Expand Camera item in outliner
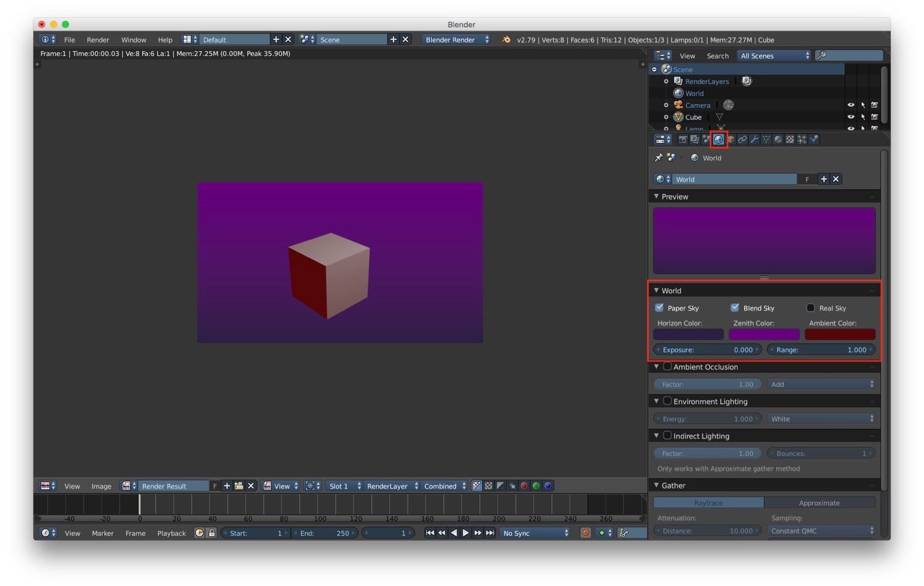Image resolution: width=924 pixels, height=586 pixels. (666, 105)
